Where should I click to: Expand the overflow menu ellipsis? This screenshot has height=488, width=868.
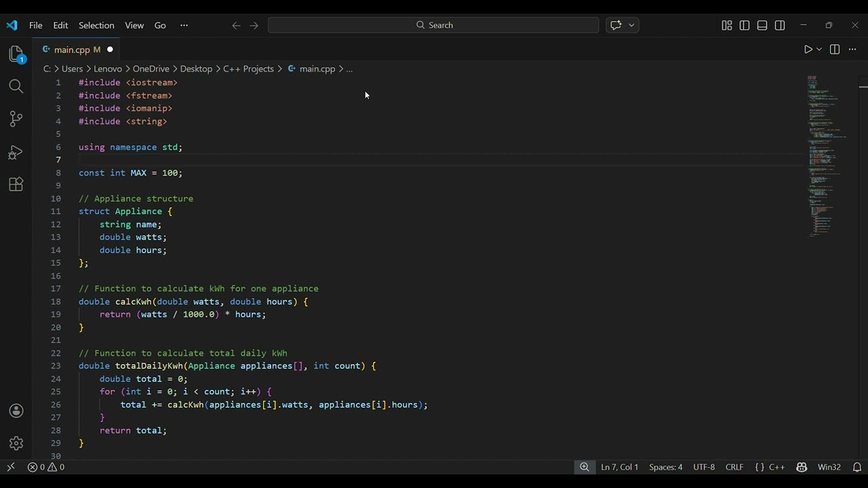point(184,25)
